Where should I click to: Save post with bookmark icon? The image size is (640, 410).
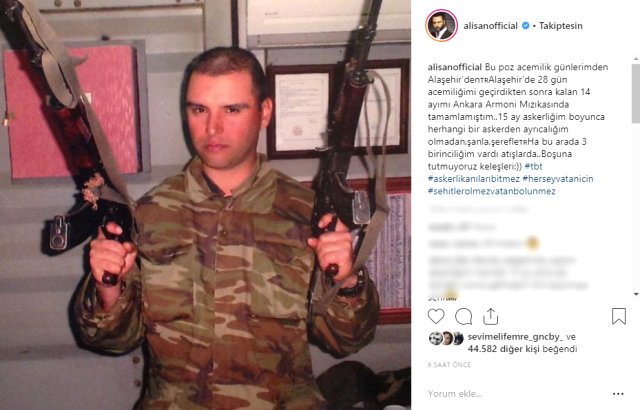click(x=619, y=316)
